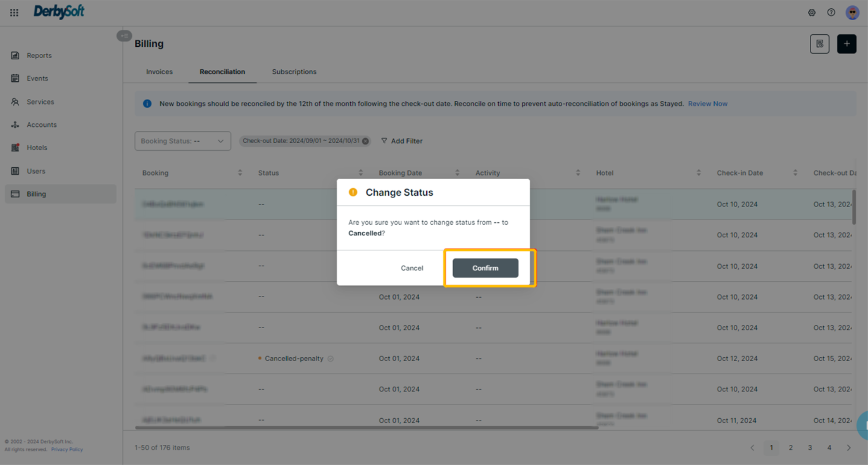This screenshot has width=868, height=465.
Task: Click check icon beside Cancelled-penalty status
Action: (330, 359)
